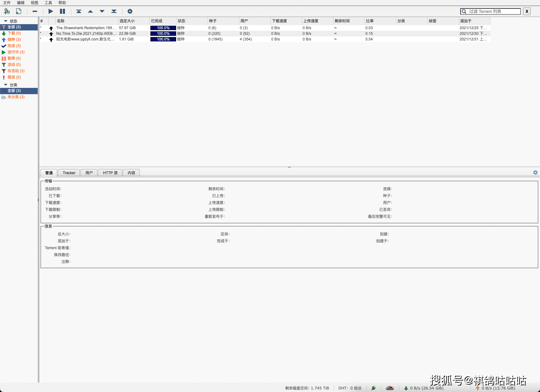540x392 pixels.
Task: Open 工具 menu
Action: [x=48, y=3]
